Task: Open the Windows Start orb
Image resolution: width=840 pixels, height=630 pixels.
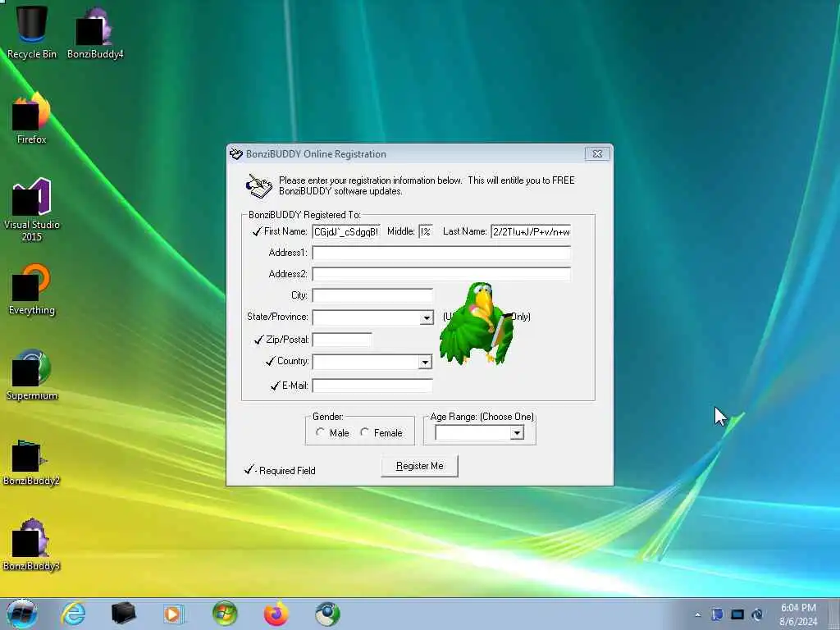Action: click(21, 614)
